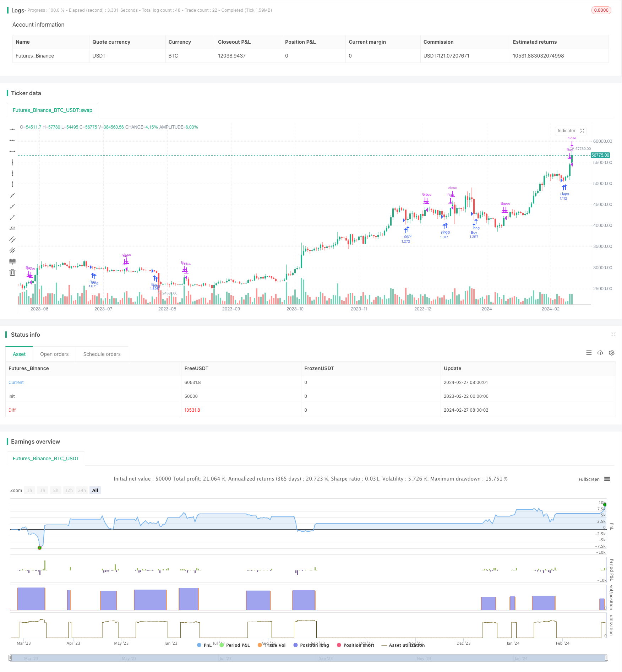
Task: Click the red Diff value 10531.8
Action: pyautogui.click(x=192, y=410)
